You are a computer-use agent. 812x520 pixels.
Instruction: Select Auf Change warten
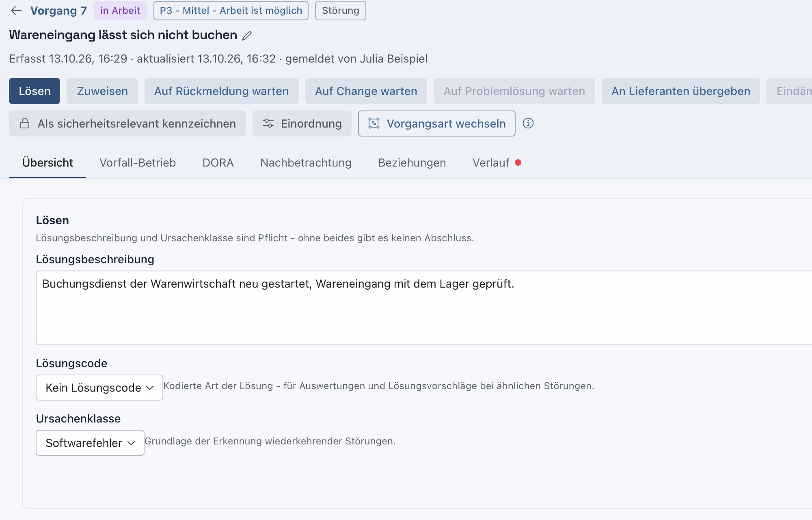pyautogui.click(x=366, y=91)
